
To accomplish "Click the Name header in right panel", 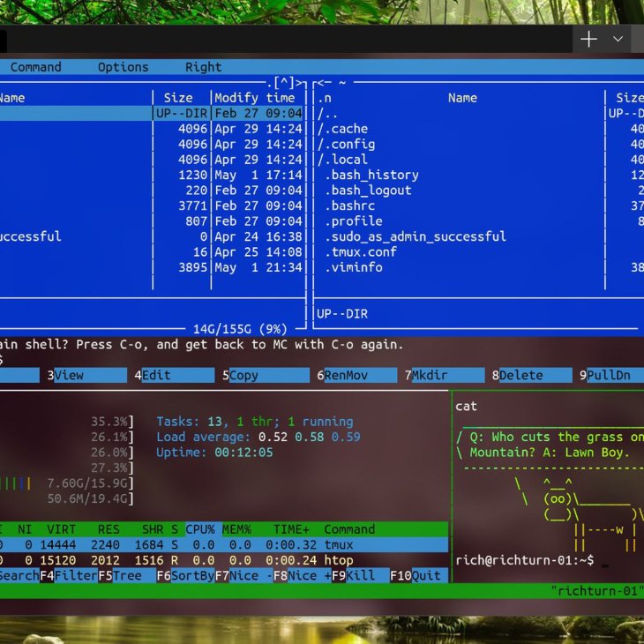I will coord(462,98).
